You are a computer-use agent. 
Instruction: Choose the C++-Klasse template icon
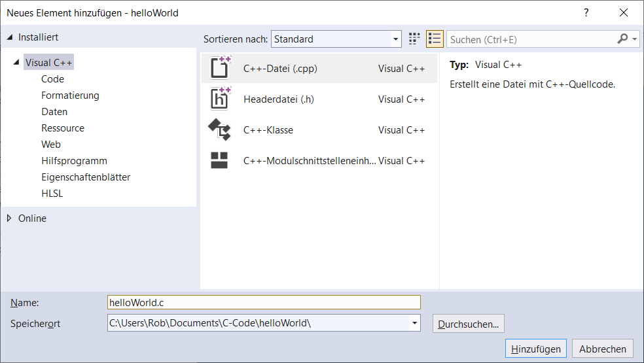[x=219, y=130]
